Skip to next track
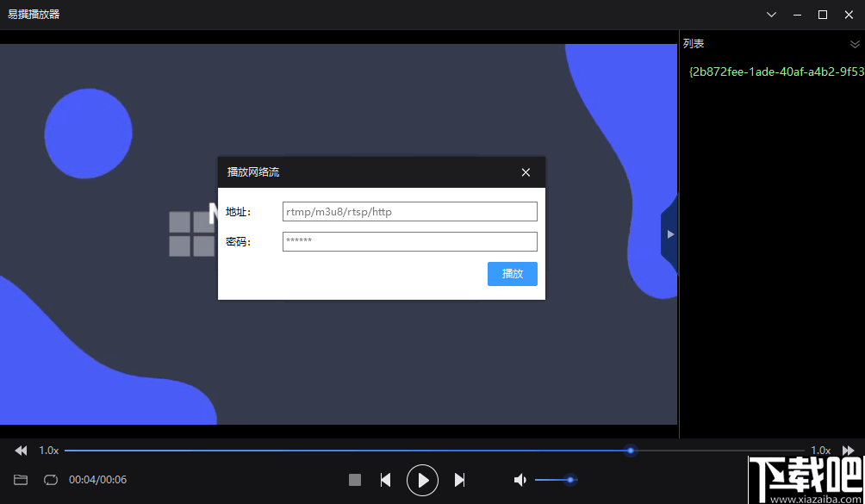 pos(459,480)
